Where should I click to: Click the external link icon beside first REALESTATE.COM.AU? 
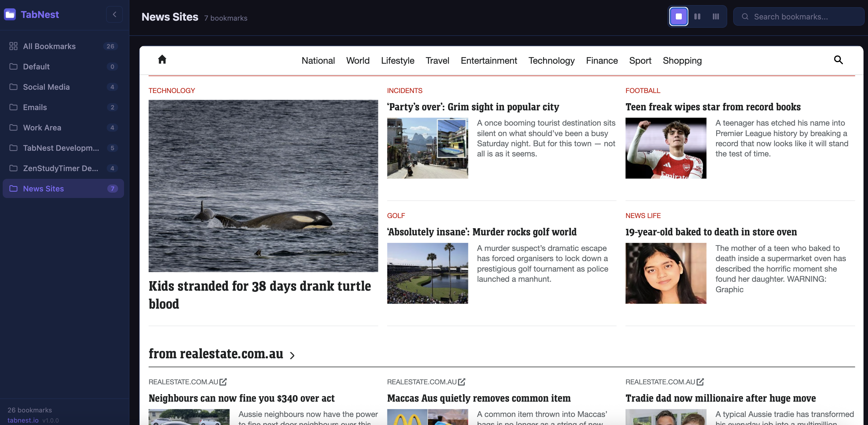tap(223, 382)
